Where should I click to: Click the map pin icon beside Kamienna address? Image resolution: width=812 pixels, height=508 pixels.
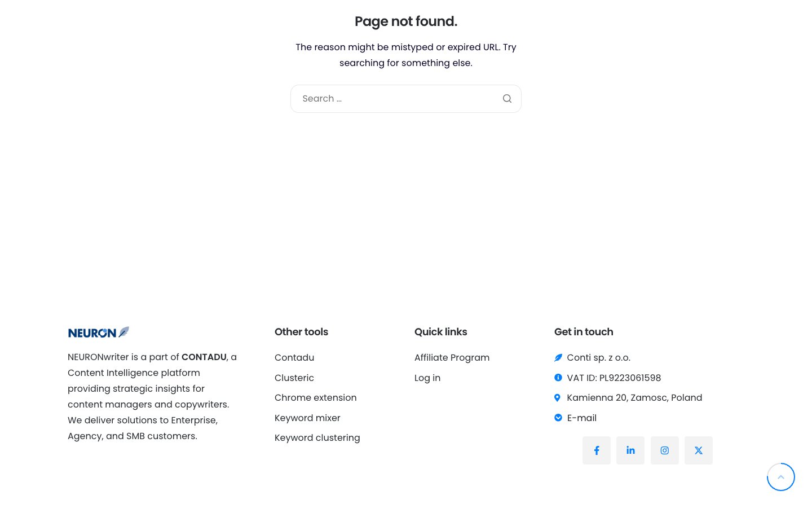point(558,398)
